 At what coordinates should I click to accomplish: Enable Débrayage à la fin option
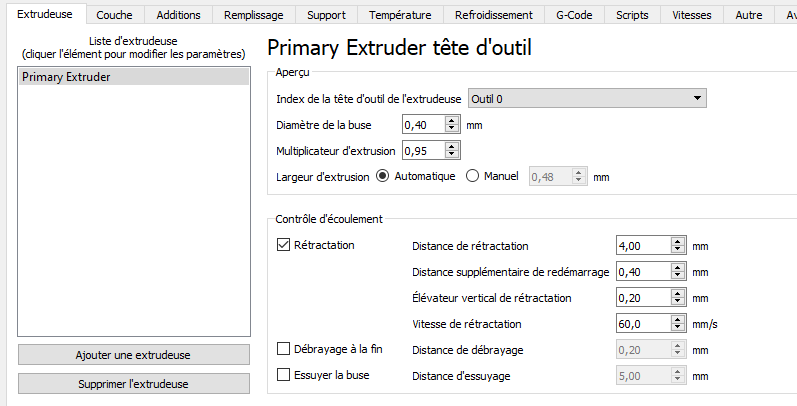[x=283, y=349]
